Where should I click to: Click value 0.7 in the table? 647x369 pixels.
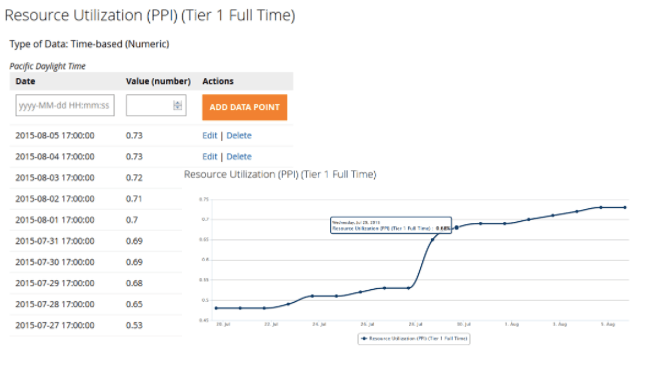point(132,220)
